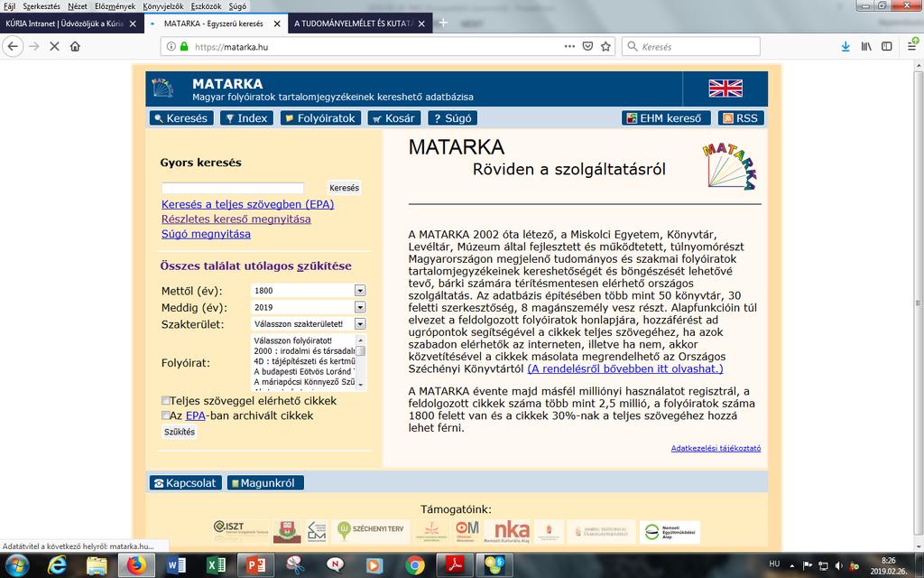The width and height of the screenshot is (924, 578).
Task: Click the Firefox Keresés search box
Action: [690, 47]
